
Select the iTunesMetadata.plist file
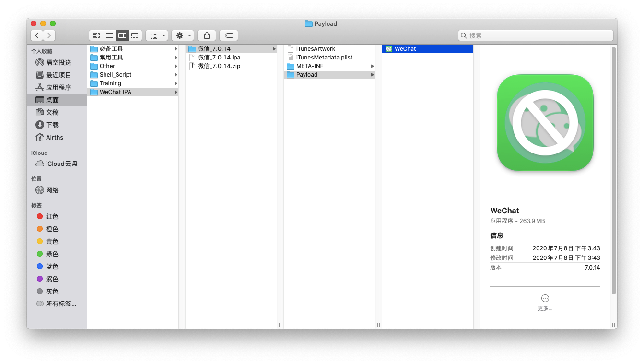(329, 58)
